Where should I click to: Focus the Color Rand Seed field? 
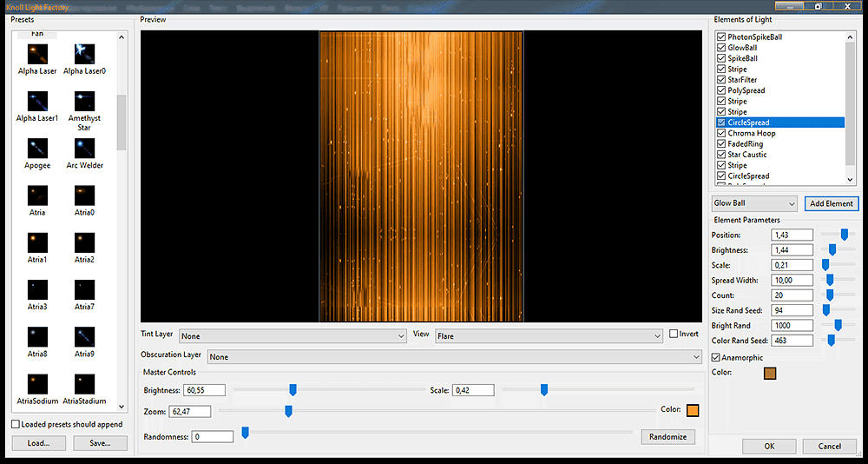[792, 341]
